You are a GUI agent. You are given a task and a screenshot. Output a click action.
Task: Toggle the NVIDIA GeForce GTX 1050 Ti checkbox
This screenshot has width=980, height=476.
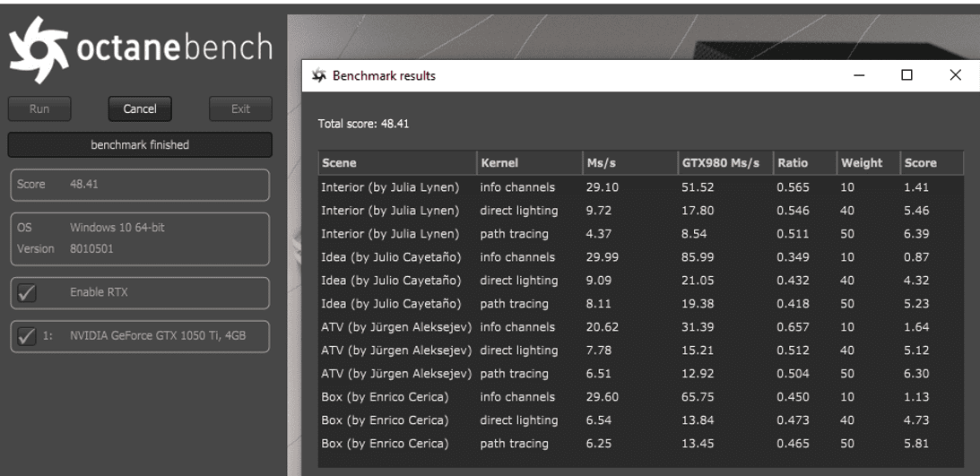pos(27,336)
